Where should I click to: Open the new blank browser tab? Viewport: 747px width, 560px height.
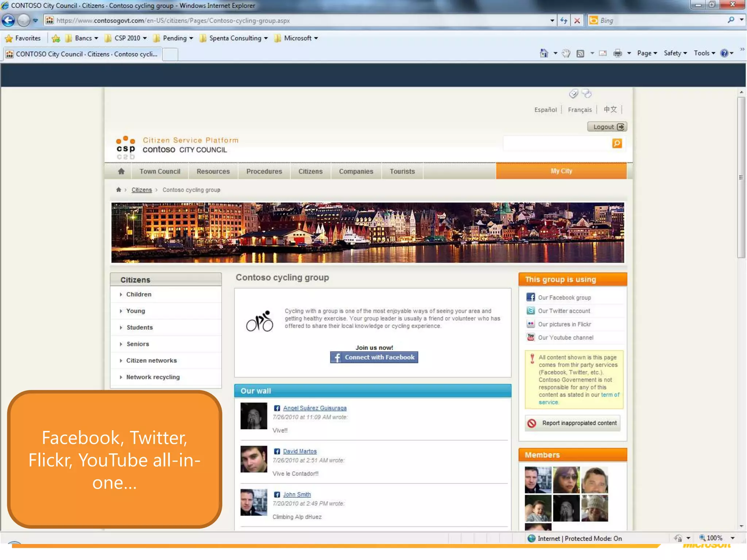click(x=170, y=54)
